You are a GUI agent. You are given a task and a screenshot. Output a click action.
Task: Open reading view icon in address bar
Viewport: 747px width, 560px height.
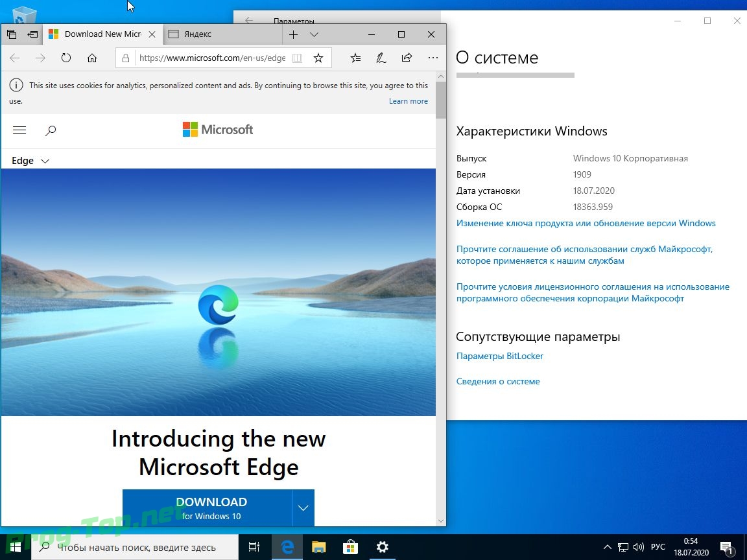(x=297, y=58)
